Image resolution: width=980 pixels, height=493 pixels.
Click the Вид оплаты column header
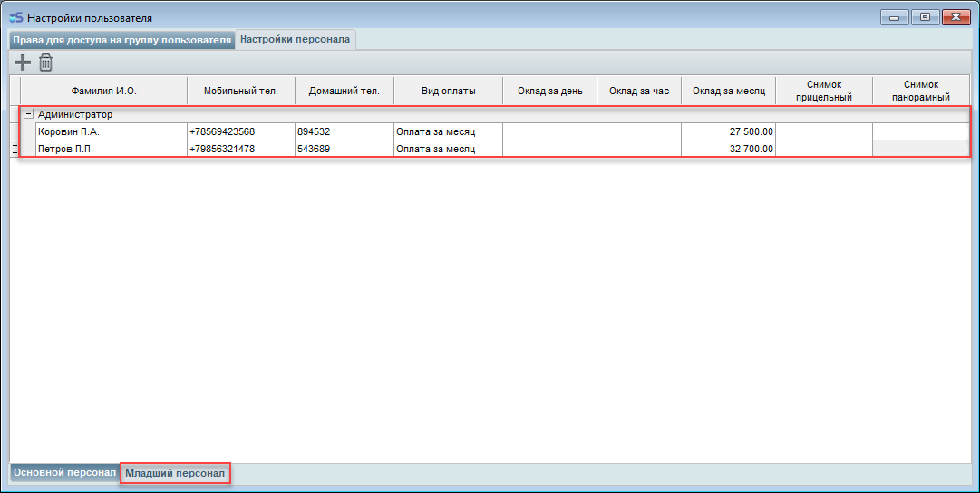[x=448, y=91]
